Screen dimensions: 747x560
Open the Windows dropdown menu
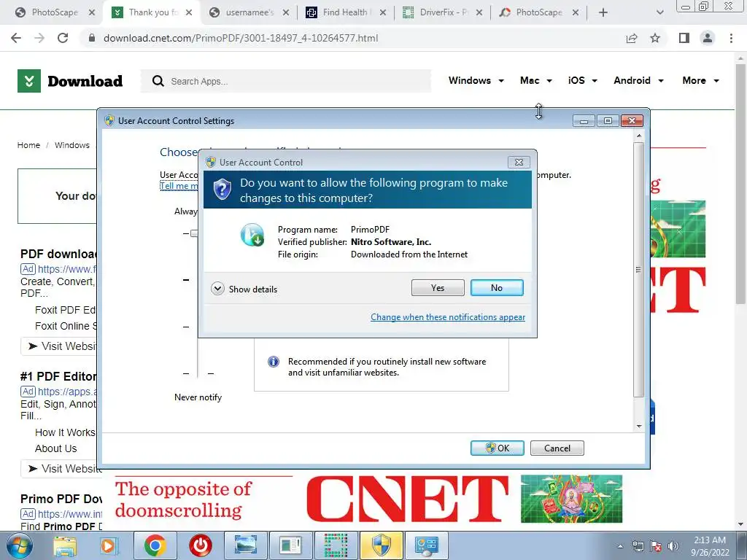pos(476,80)
